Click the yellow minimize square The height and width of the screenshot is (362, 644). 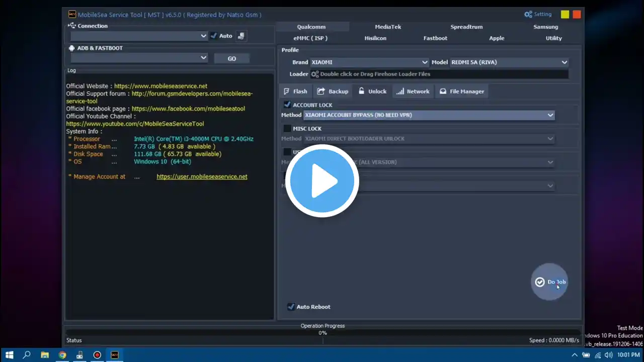coord(565,15)
